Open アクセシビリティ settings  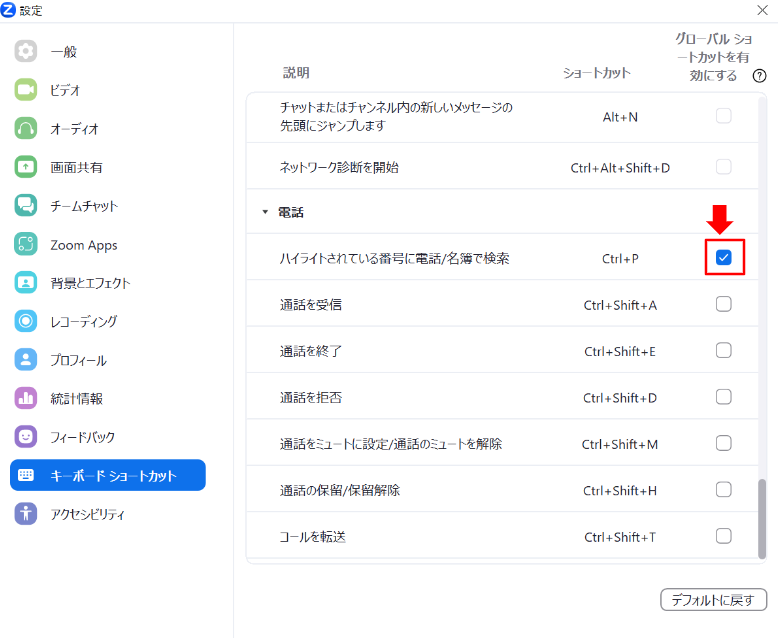[x=108, y=514]
